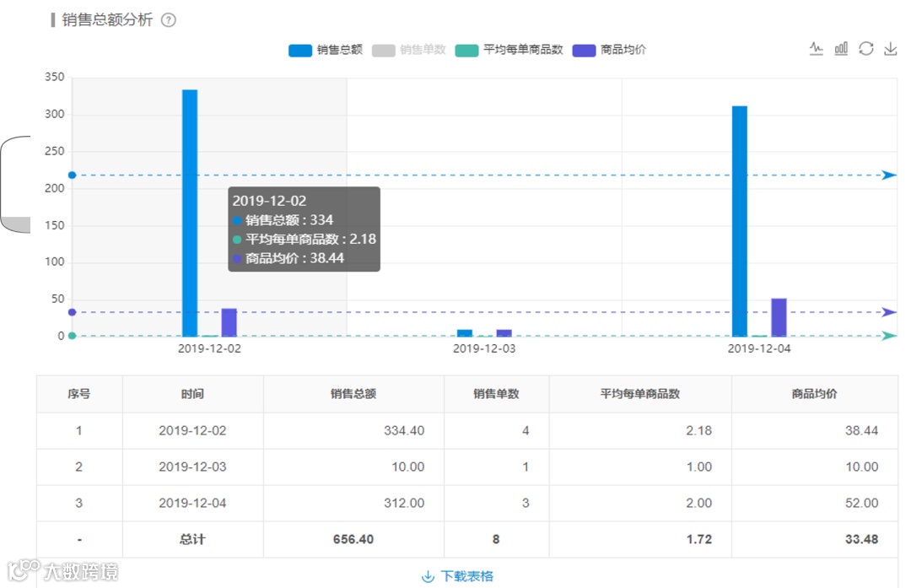Click the 2019-12-04 x-axis label
This screenshot has width=911, height=588.
[x=759, y=348]
